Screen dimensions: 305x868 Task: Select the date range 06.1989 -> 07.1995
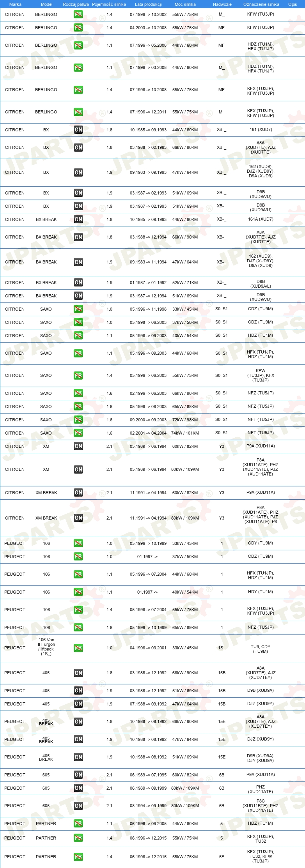click(x=148, y=775)
